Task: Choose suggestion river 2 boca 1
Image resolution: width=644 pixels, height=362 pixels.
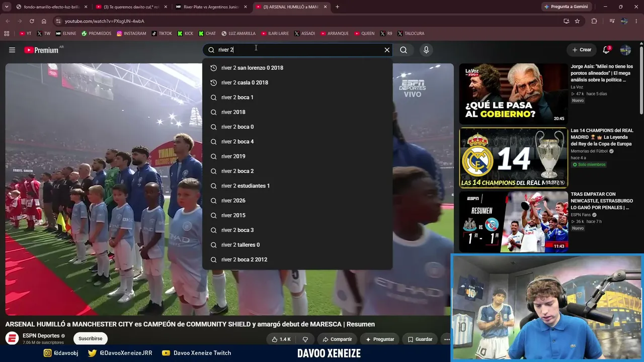Action: tap(297, 98)
